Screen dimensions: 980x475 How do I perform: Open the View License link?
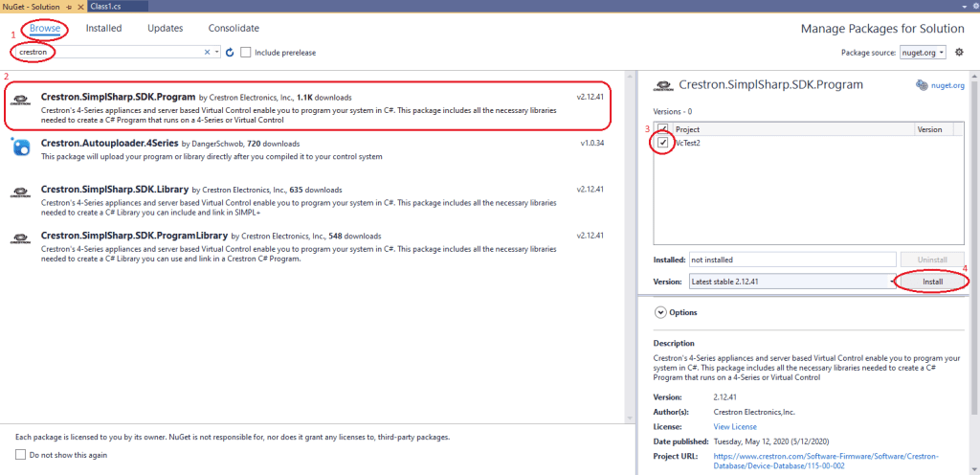(735, 426)
